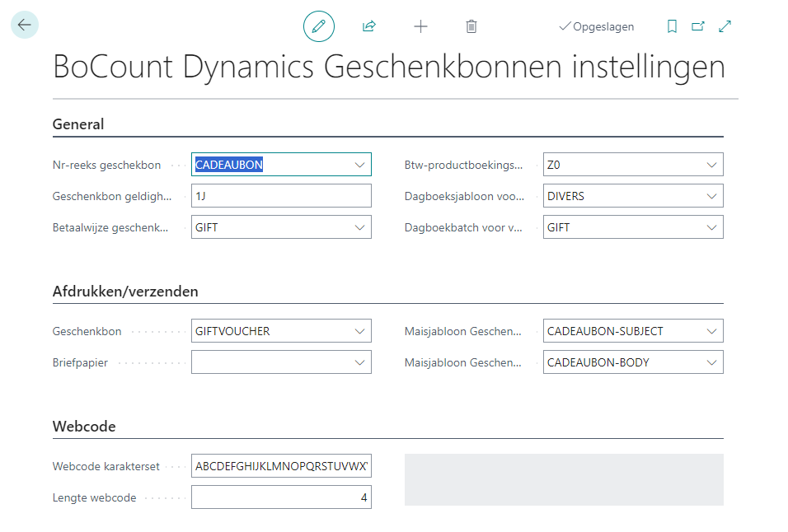Open the Dagboeksjabloon DIVERS dropdown

pyautogui.click(x=711, y=196)
